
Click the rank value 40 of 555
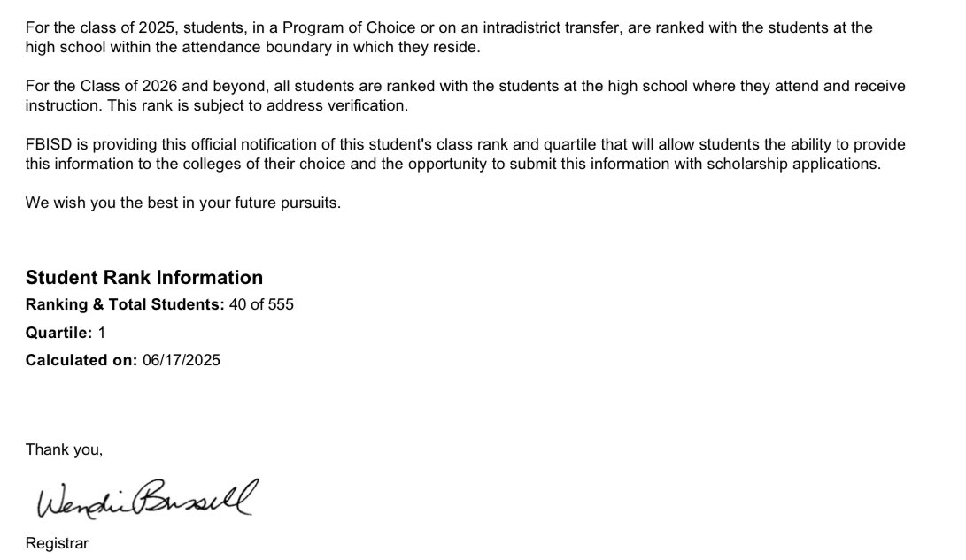[261, 304]
